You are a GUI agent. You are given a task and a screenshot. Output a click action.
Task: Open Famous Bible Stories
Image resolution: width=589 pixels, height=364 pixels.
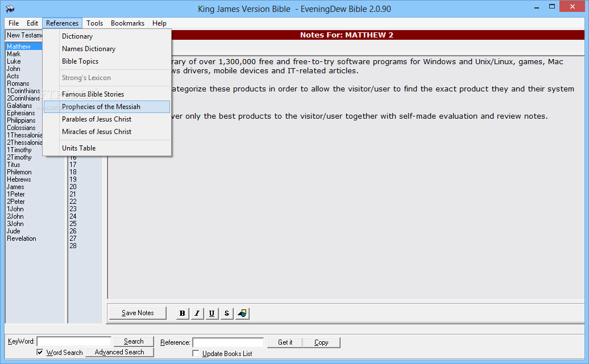coord(107,94)
